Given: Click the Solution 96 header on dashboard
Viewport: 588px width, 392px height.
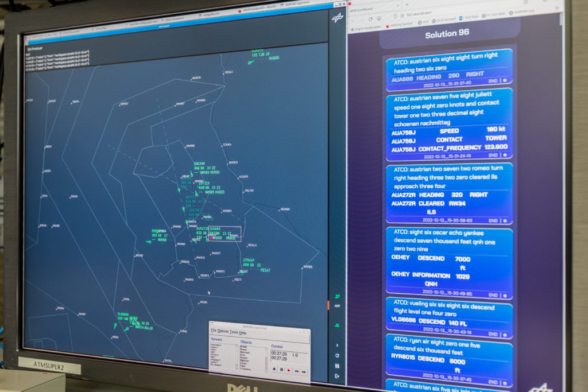Looking at the screenshot, I should tap(447, 34).
